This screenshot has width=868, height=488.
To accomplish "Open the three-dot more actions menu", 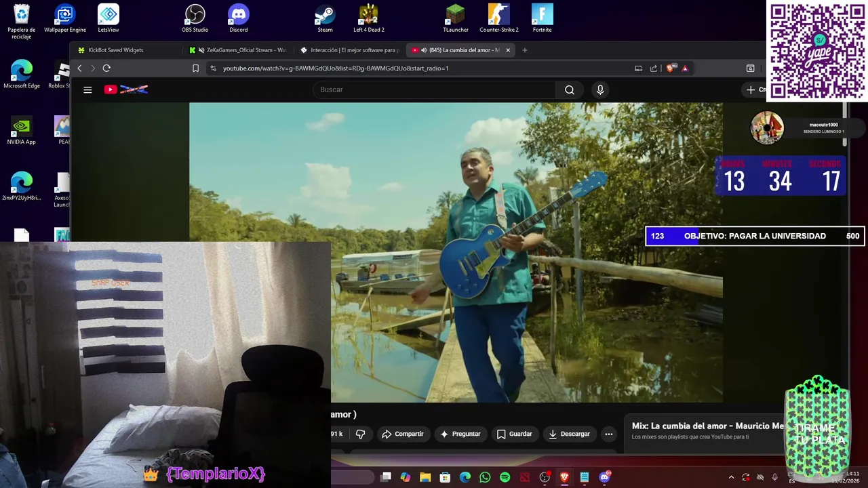I will tap(609, 434).
